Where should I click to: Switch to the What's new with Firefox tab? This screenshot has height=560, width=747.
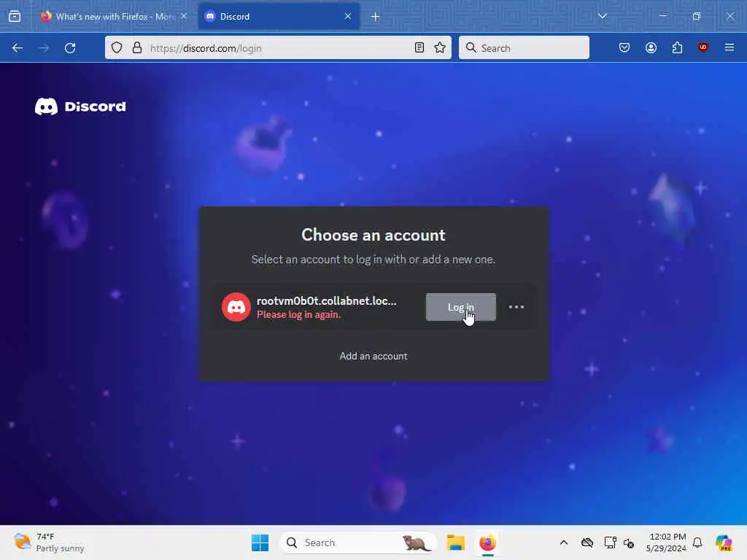pyautogui.click(x=113, y=16)
